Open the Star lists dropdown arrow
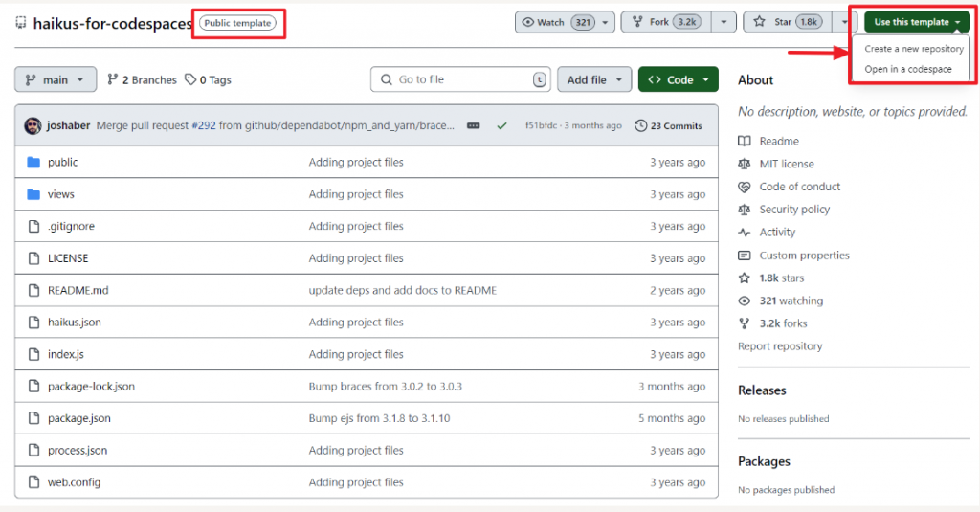The height and width of the screenshot is (512, 980). [844, 22]
